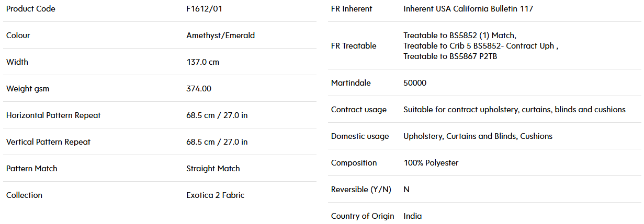Click the Contract usage description text
This screenshot has width=644, height=224.
[514, 110]
